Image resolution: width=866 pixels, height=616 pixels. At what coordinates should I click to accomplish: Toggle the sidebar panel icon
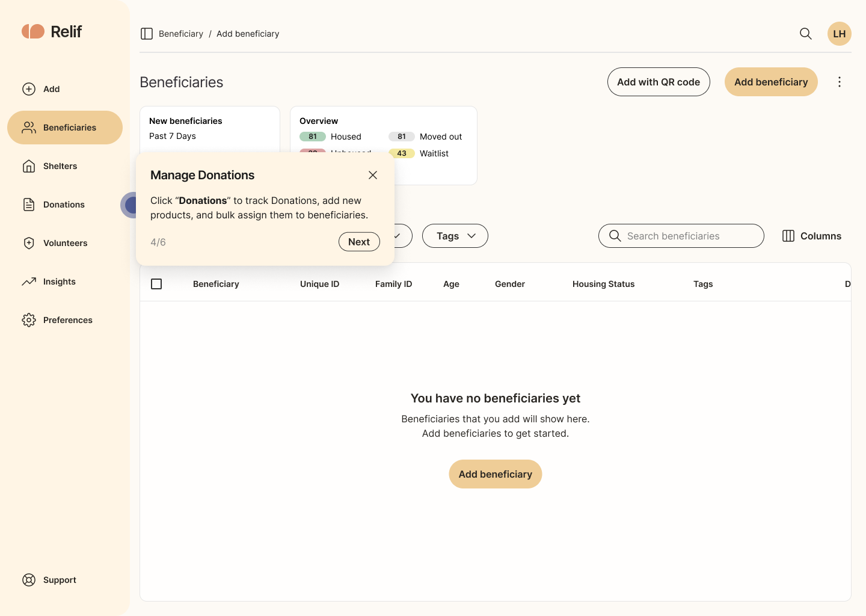[x=147, y=34]
